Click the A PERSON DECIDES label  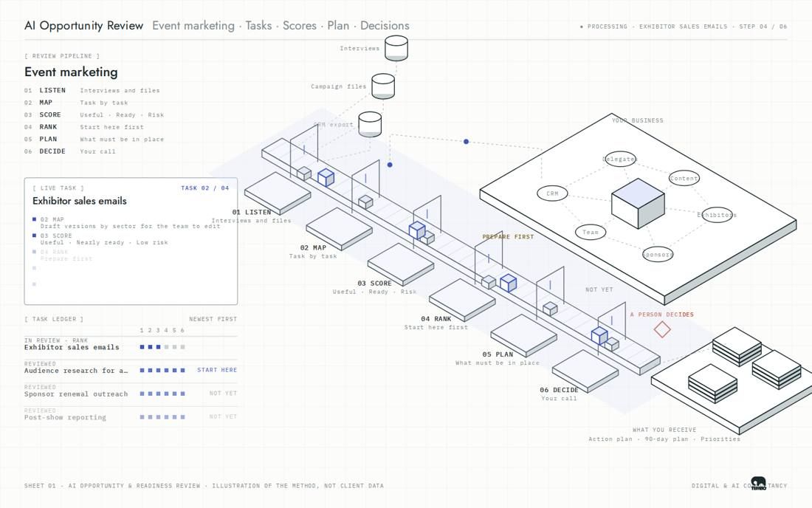tap(662, 315)
